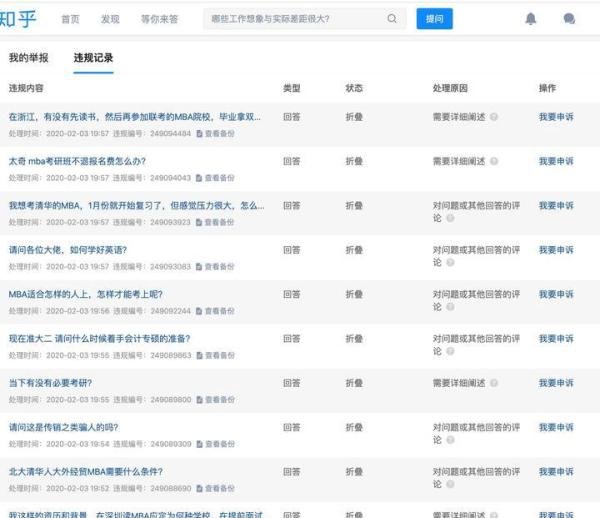
Task: Click 我要申诉 for the 在浙江 row
Action: pos(556,117)
